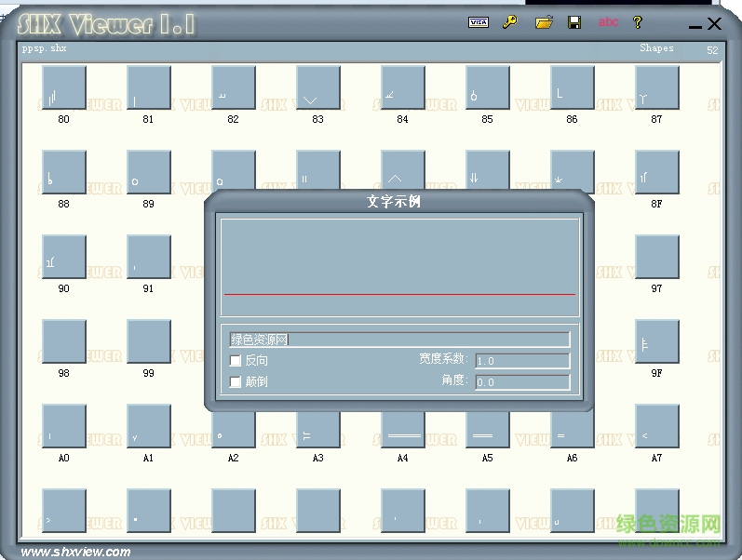Click the 角度 field showing 0.0
Screen dimensions: 742x560
[522, 382]
